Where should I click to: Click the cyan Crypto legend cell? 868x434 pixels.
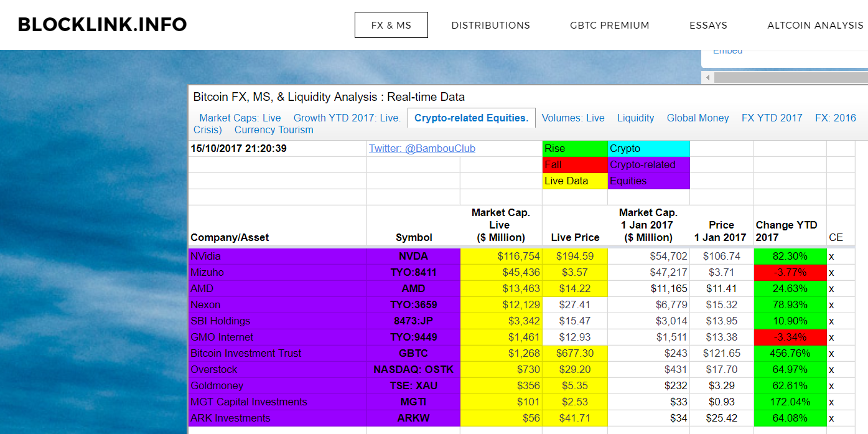649,148
